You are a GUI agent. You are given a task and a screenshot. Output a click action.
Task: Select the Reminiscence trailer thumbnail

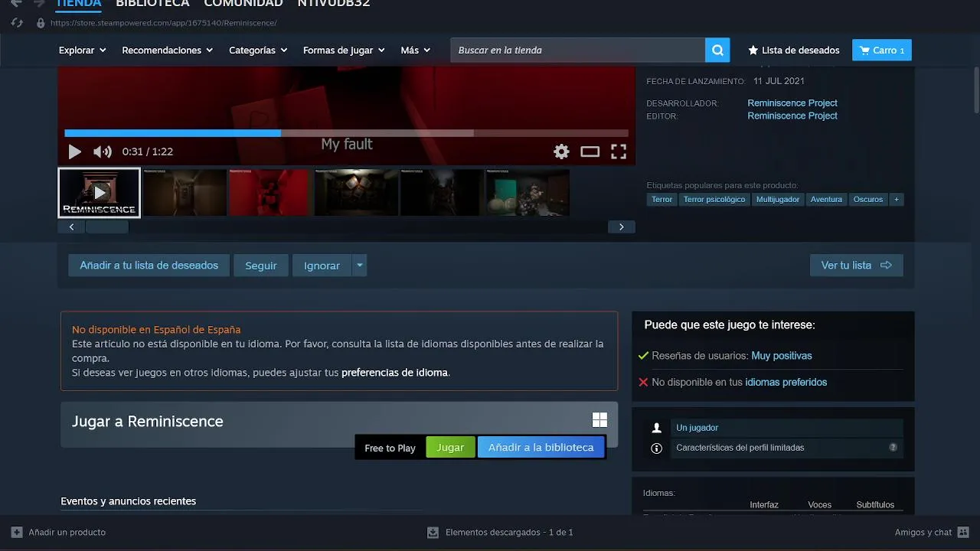point(100,193)
